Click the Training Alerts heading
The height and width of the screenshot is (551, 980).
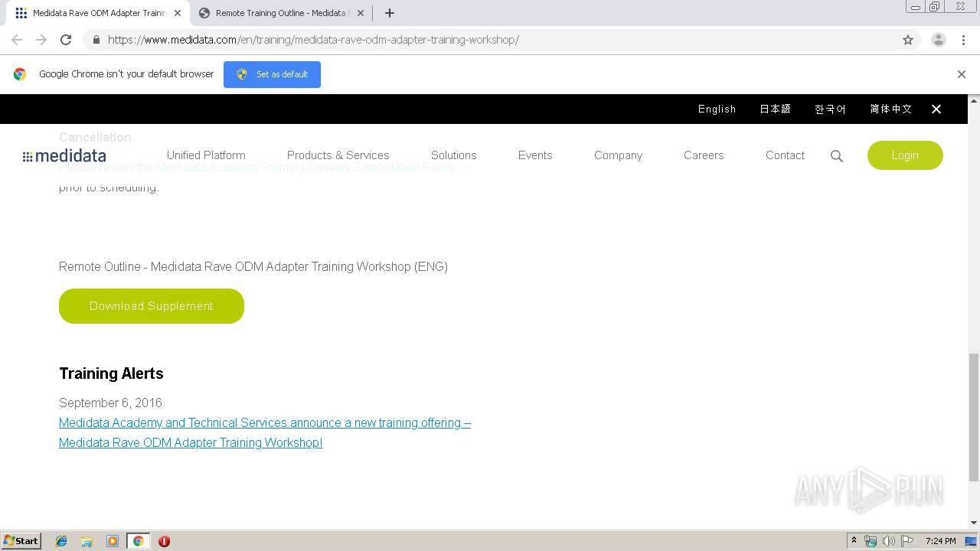(x=111, y=373)
